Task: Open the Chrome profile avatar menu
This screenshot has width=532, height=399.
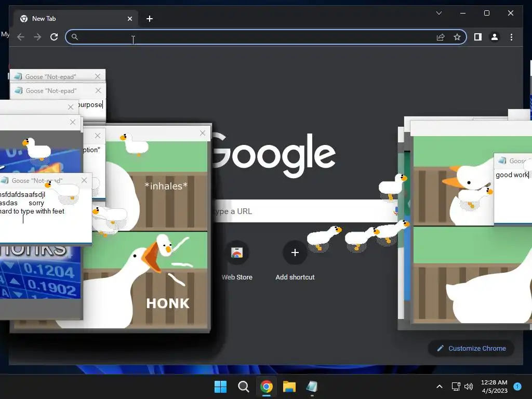Action: [x=495, y=37]
